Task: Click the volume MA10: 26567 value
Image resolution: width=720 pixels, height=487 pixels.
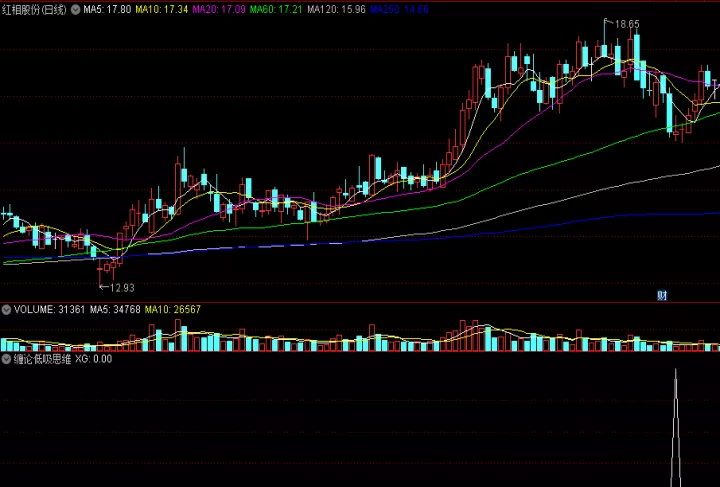Action: 173,310
